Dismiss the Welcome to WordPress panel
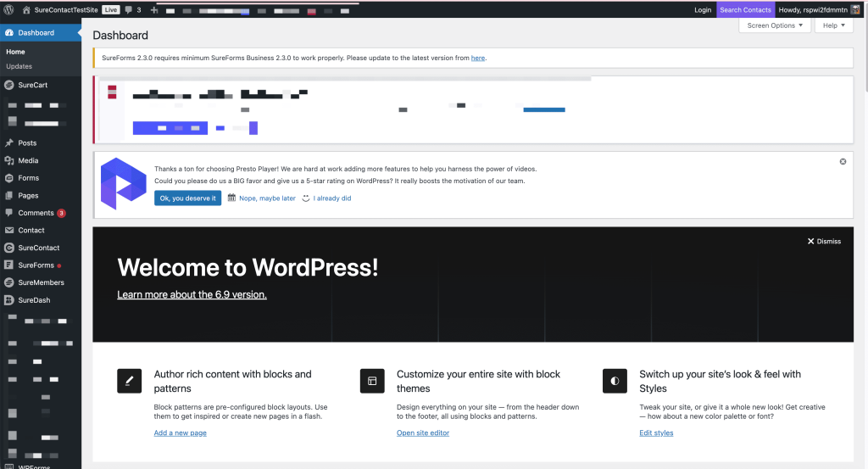Screen dimensions: 868x469 pos(824,241)
